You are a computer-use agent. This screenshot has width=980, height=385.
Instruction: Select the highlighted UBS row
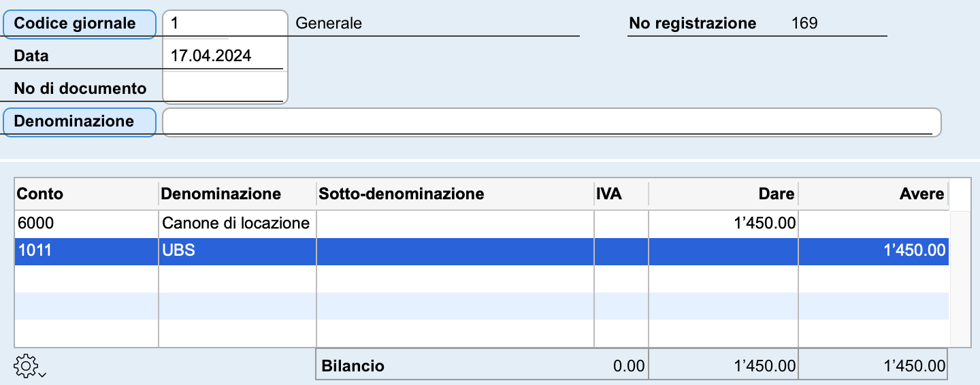tap(482, 251)
